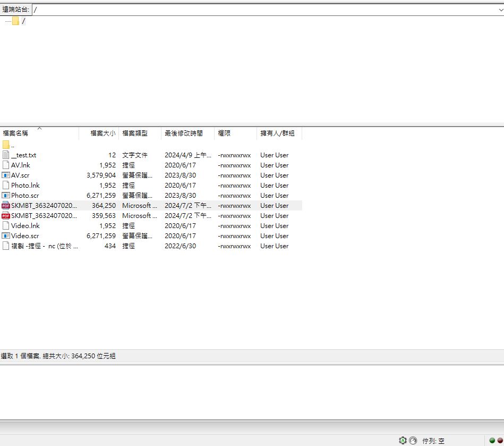Select the 複製 -捷徑 - nc file name
This screenshot has width=504, height=446.
45,246
